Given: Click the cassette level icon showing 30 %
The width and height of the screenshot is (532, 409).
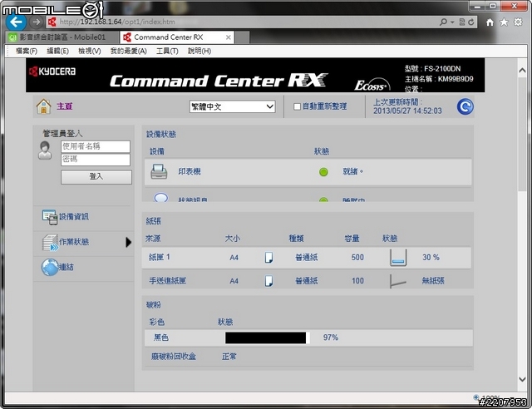Looking at the screenshot, I should [398, 258].
